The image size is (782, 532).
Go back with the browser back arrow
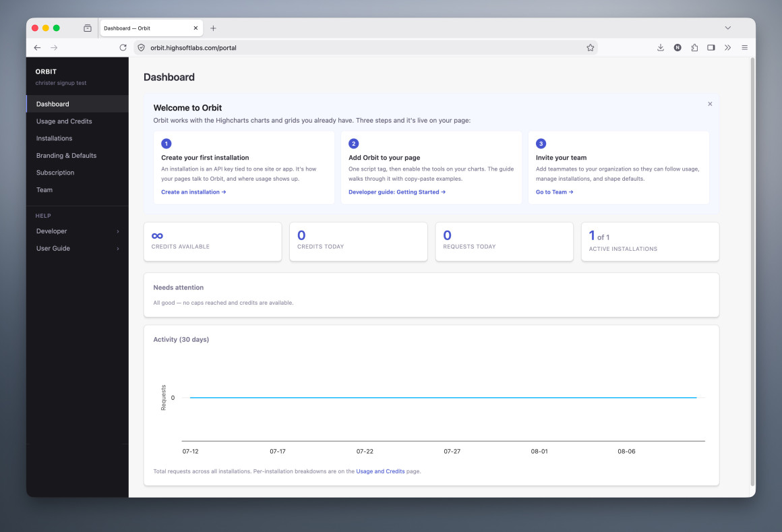tap(37, 48)
